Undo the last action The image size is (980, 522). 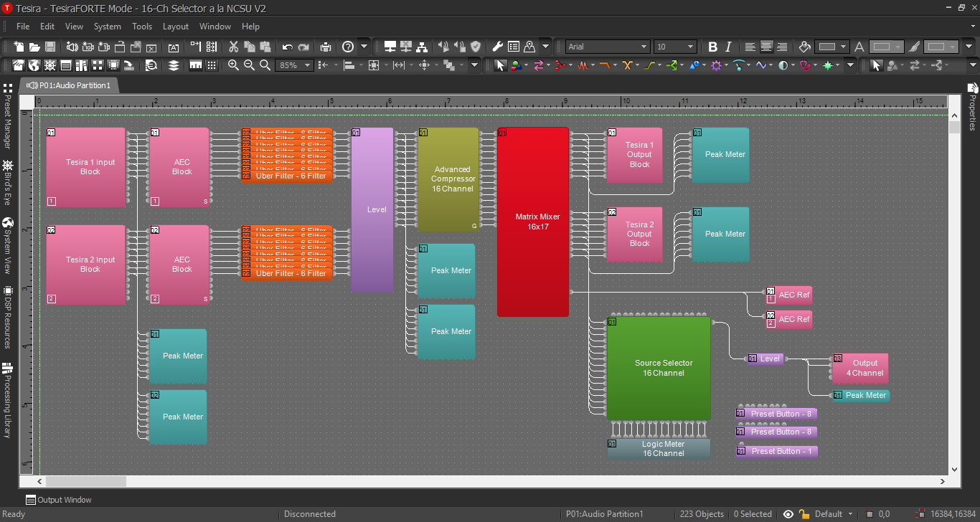[x=288, y=47]
